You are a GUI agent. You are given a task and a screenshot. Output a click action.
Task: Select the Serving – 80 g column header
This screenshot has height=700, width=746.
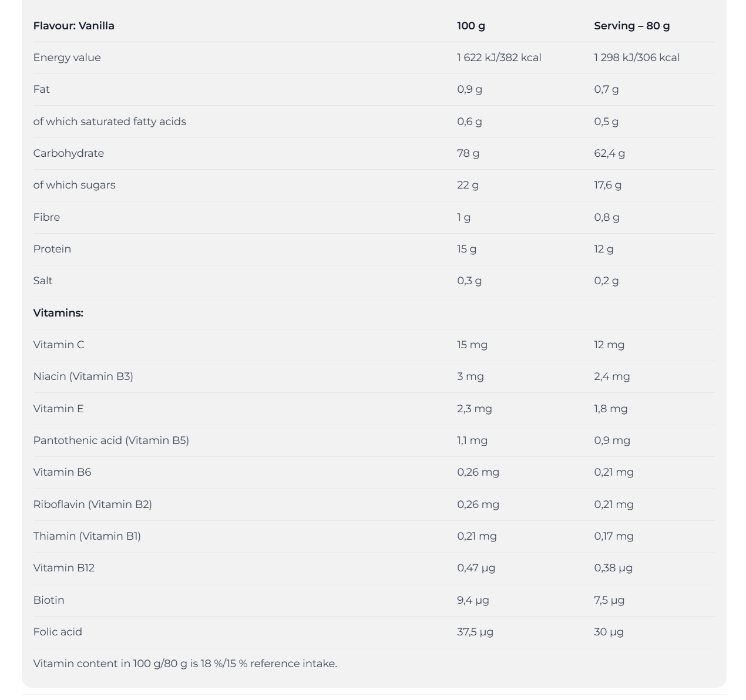point(631,26)
